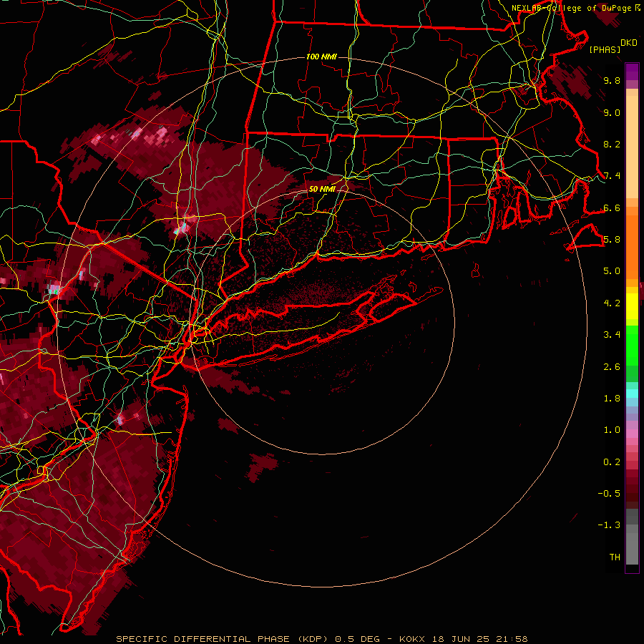Click the 1.0 scale value
Viewport: 644px width, 644px height.
(612, 430)
